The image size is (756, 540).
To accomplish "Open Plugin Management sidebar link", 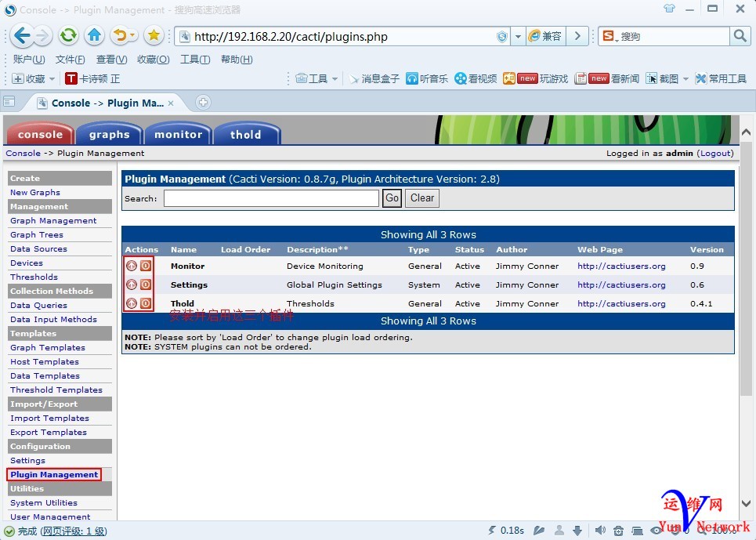I will coord(54,474).
